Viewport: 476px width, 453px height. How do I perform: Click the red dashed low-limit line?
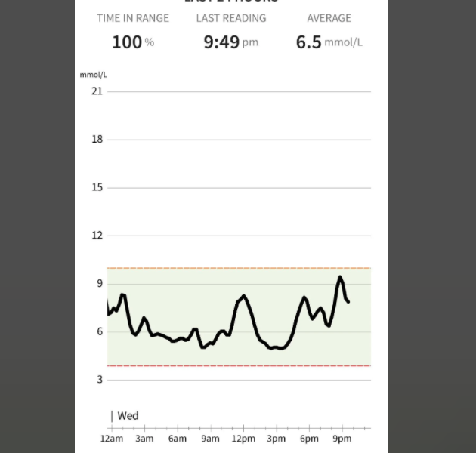[x=239, y=366]
